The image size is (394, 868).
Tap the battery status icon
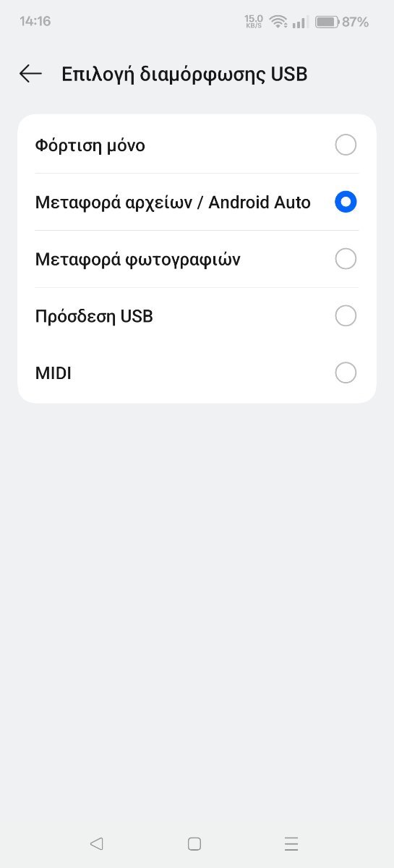[327, 22]
